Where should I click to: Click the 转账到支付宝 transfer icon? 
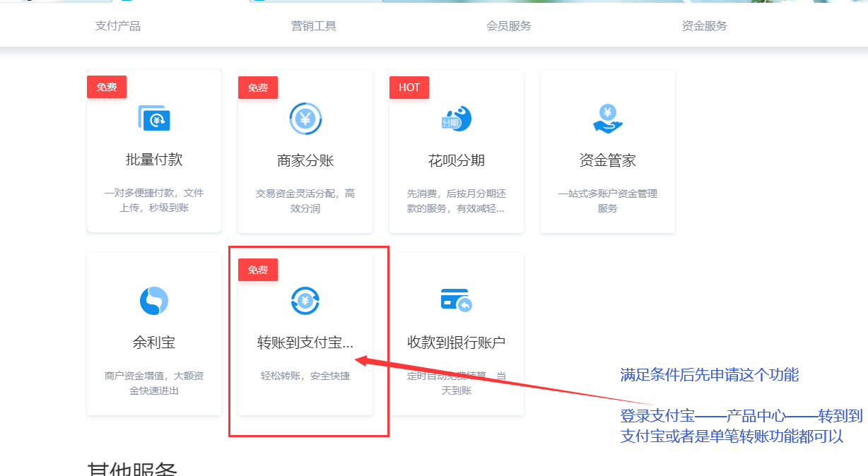305,301
